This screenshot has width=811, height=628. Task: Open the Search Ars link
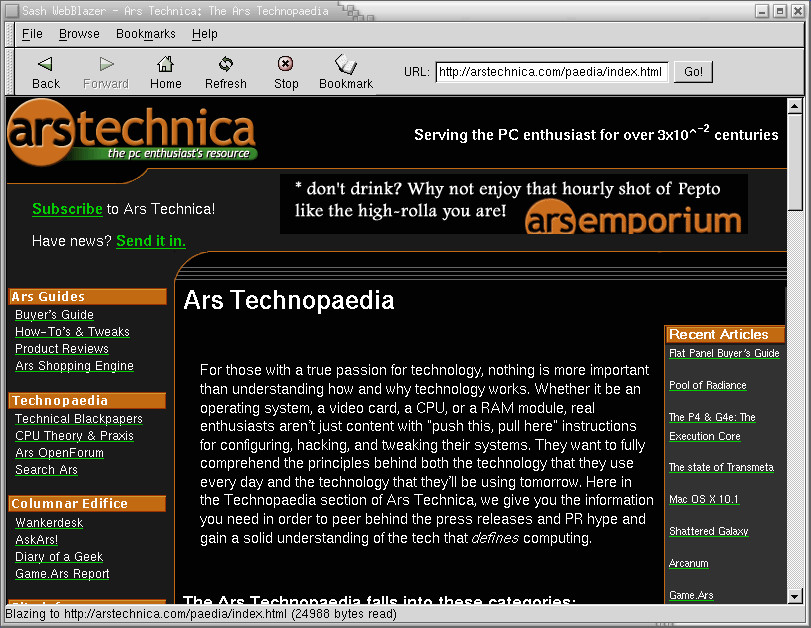[x=47, y=470]
